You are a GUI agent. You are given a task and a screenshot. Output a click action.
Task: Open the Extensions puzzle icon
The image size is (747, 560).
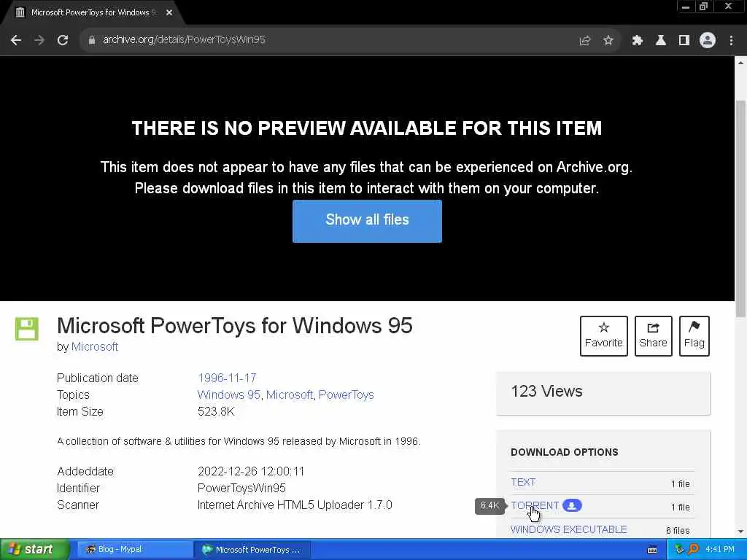(637, 41)
